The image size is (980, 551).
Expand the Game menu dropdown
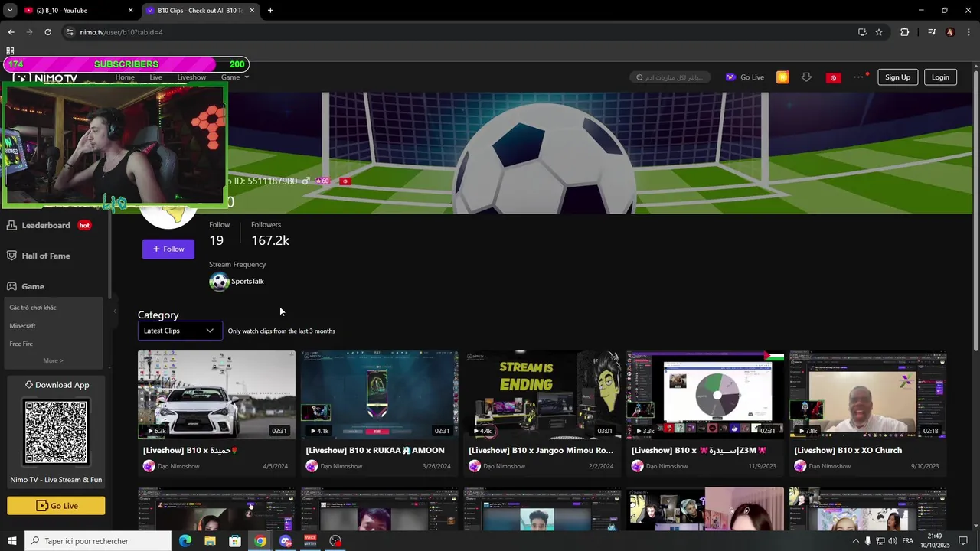(x=234, y=77)
